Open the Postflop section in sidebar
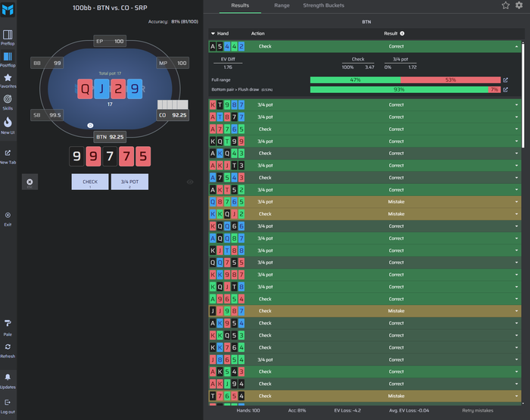 (8, 60)
